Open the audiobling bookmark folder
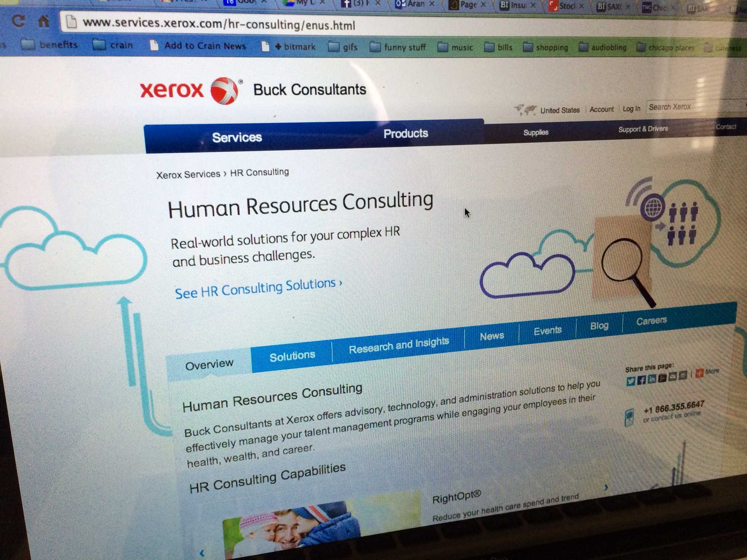This screenshot has height=560, width=747. click(603, 47)
